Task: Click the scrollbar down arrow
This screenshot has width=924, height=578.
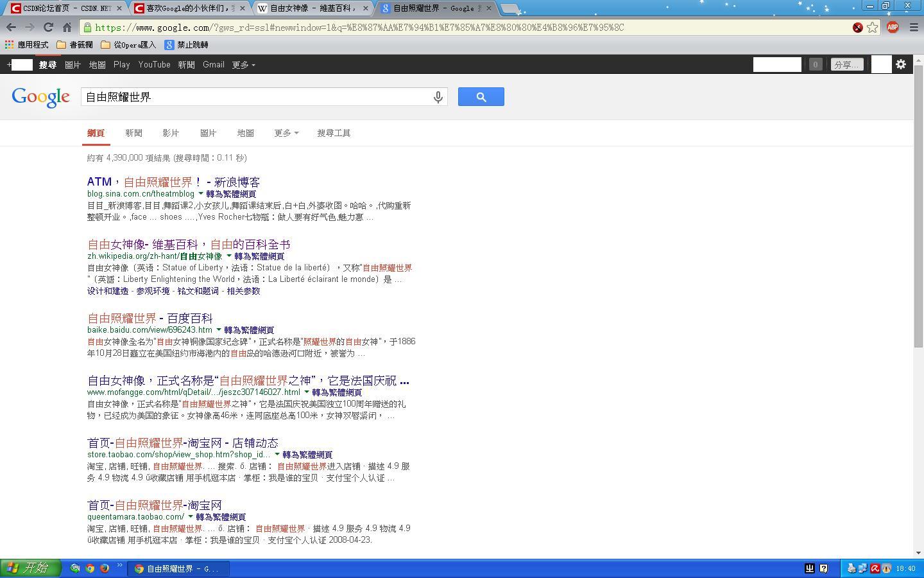Action: (x=918, y=552)
